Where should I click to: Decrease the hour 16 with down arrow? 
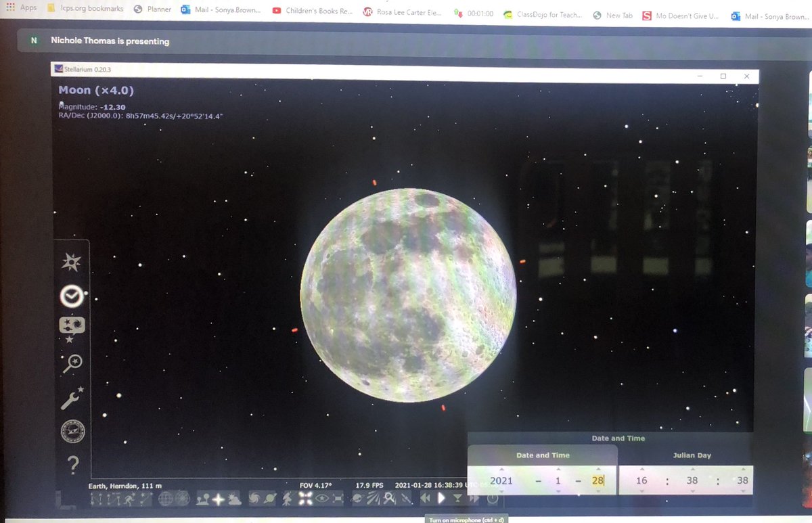(x=641, y=492)
